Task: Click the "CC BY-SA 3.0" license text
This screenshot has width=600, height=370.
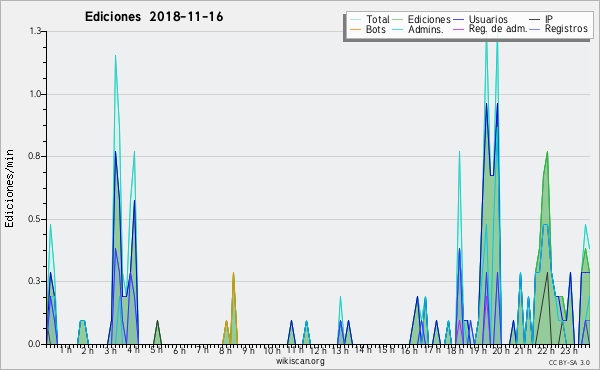Action: pyautogui.click(x=569, y=362)
